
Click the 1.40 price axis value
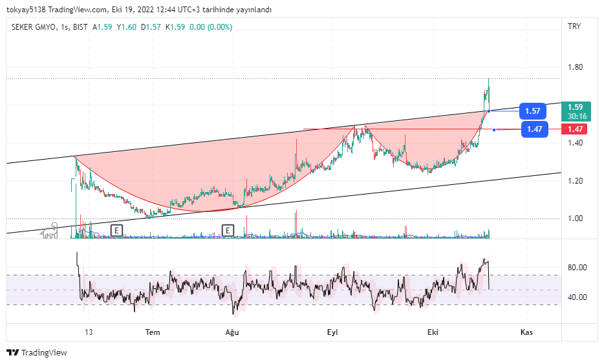[576, 143]
